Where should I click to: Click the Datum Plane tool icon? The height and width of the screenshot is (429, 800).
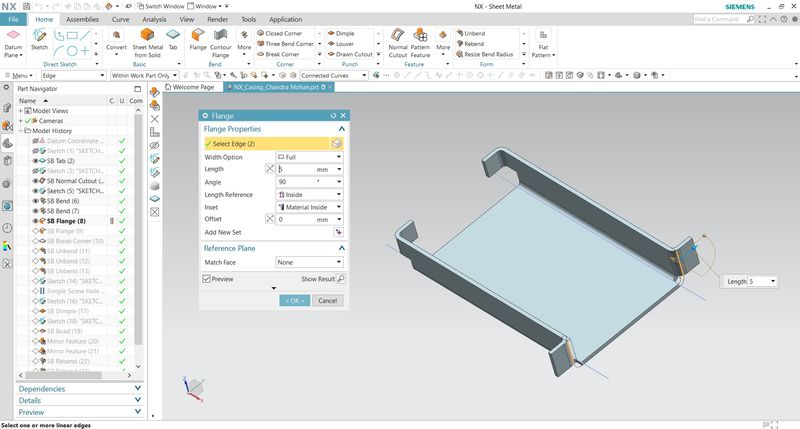[13, 35]
